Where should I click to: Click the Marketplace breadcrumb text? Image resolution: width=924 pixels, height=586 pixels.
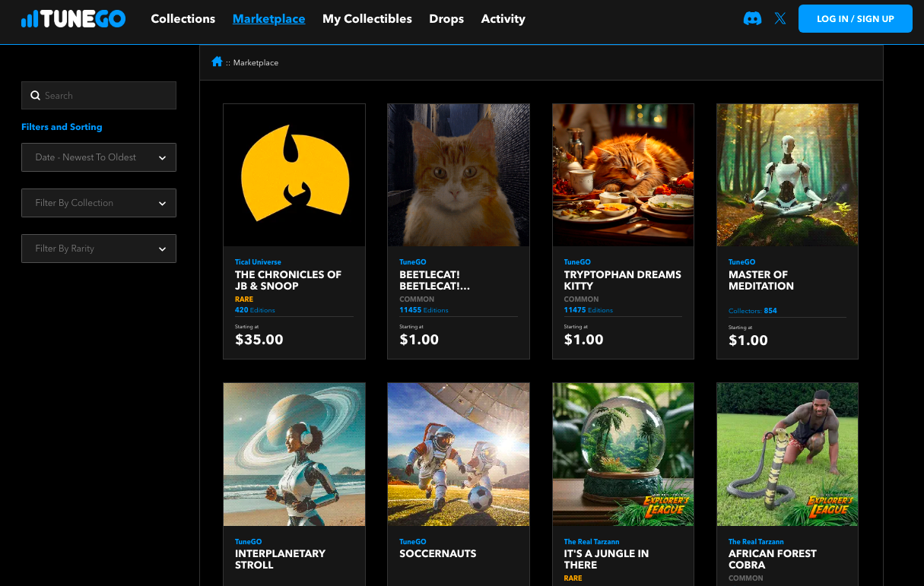[x=256, y=62]
